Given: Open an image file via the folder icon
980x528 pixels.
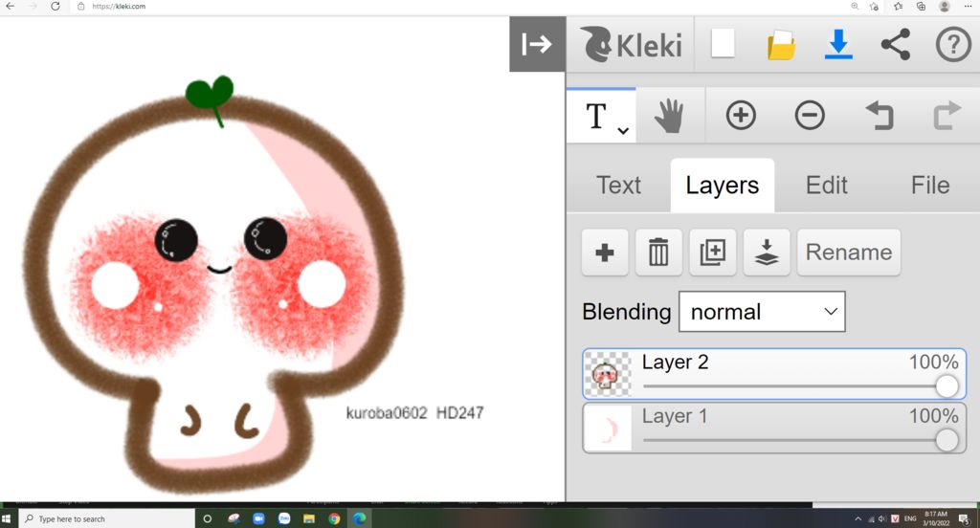Looking at the screenshot, I should coord(781,45).
